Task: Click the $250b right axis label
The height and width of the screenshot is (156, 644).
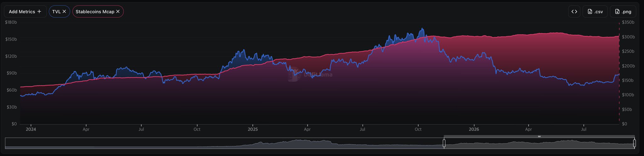Action: (x=628, y=51)
